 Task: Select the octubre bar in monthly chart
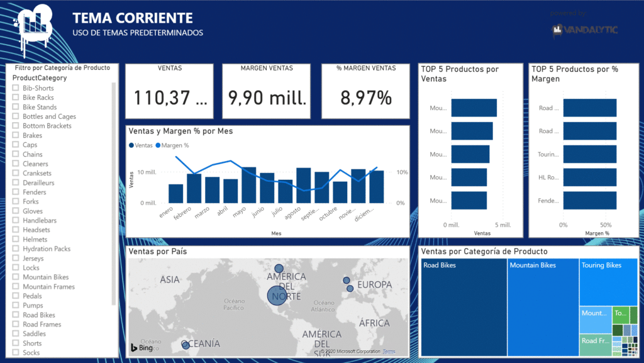click(x=340, y=192)
